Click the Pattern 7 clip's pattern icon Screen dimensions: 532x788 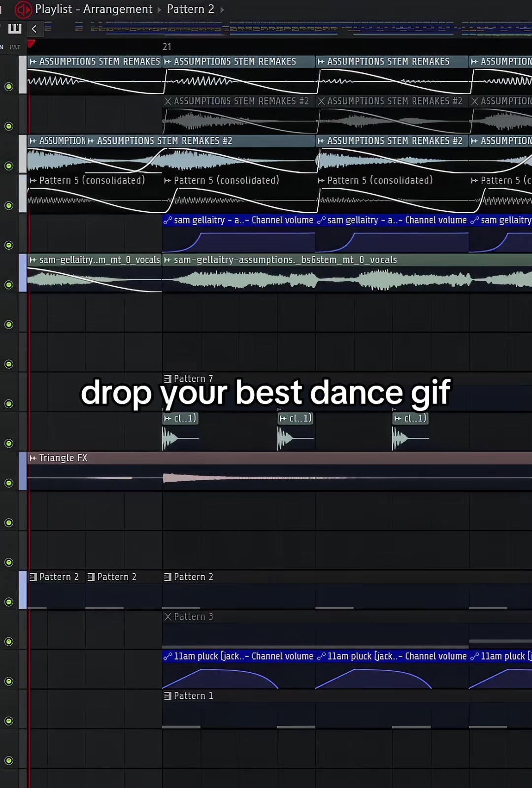click(167, 379)
